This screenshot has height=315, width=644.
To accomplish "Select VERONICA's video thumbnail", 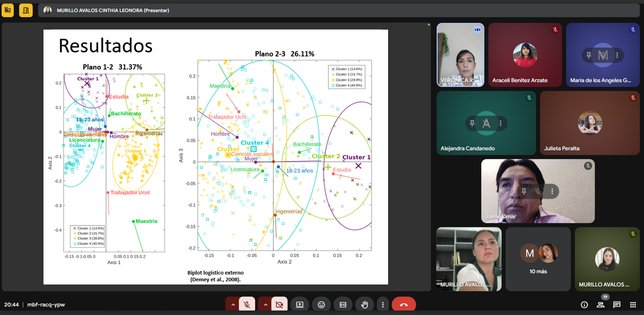I will click(460, 55).
